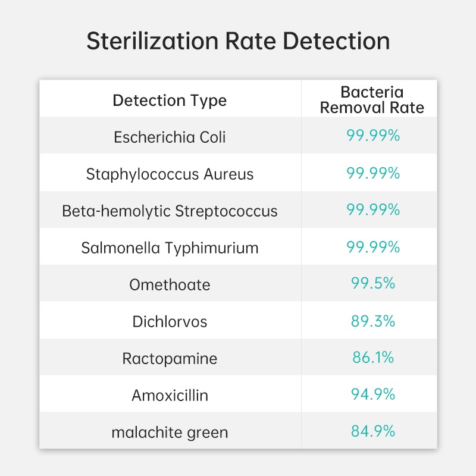Select the Escherichia Coli row label

[170, 137]
